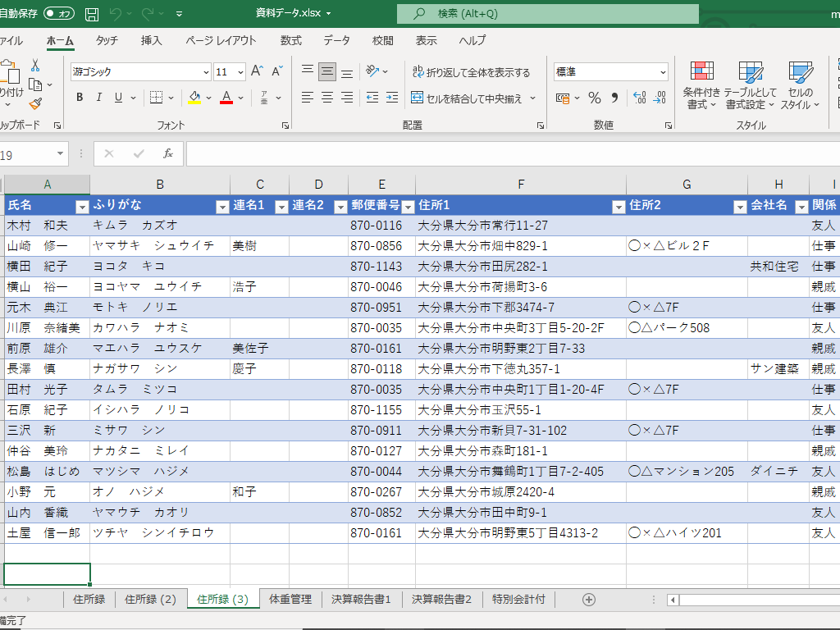Select column F header
Viewport: 840px width, 630px height.
521,185
